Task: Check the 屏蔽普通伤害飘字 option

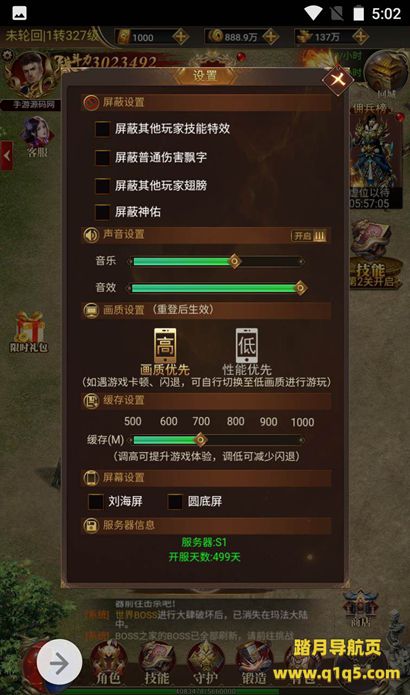Action: click(102, 157)
